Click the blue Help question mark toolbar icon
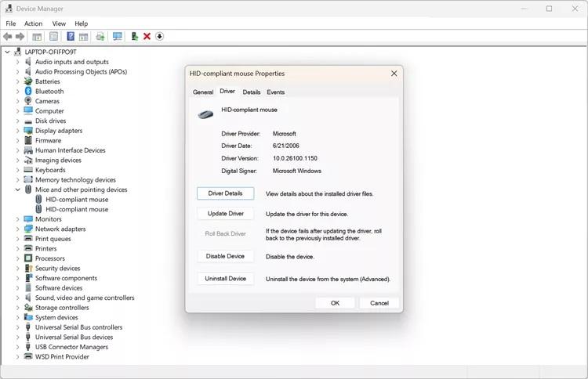Image resolution: width=588 pixels, height=379 pixels. [71, 36]
